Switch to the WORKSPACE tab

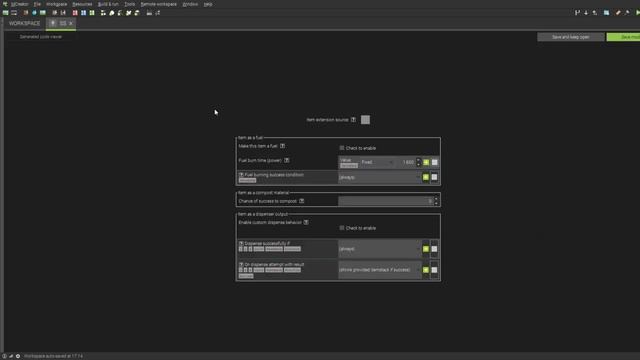point(24,23)
